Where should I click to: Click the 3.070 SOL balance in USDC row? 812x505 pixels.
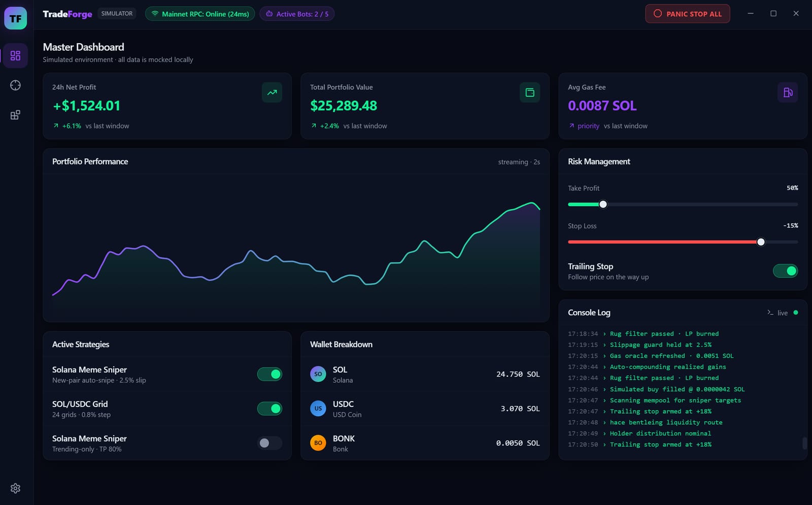(x=520, y=409)
